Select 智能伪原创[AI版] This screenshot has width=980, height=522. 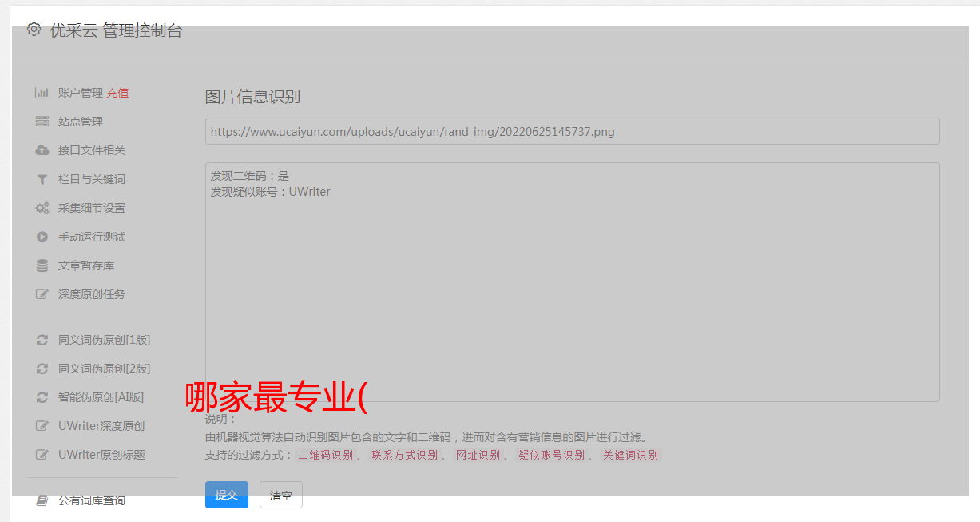pos(101,397)
